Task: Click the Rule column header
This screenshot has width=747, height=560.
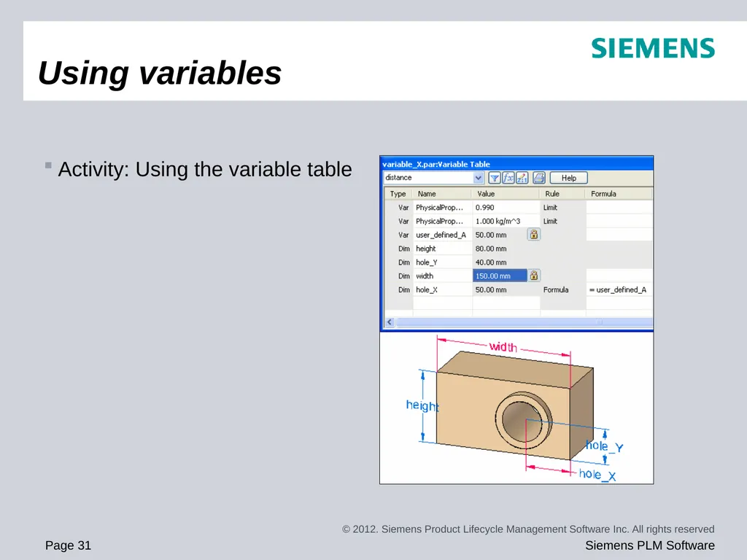Action: pos(562,194)
